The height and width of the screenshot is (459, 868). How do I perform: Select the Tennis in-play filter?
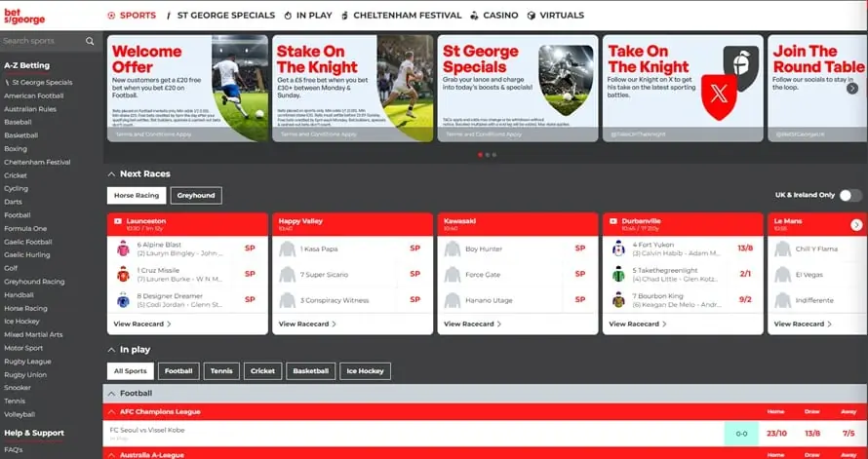point(221,371)
